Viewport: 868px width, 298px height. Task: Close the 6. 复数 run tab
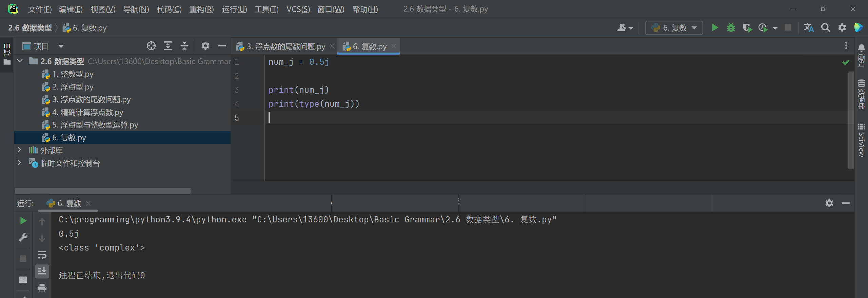88,203
